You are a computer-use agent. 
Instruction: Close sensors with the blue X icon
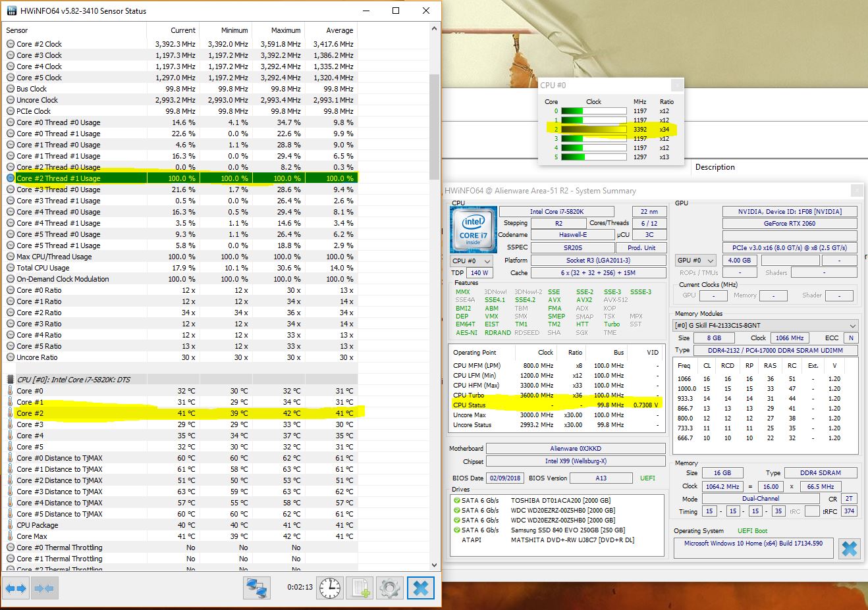click(421, 588)
